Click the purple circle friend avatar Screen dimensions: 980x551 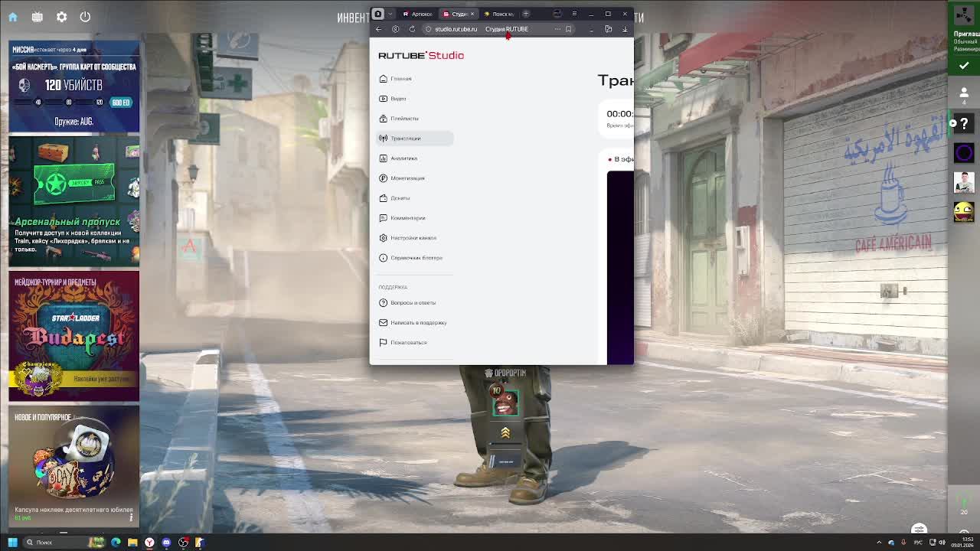(x=964, y=153)
